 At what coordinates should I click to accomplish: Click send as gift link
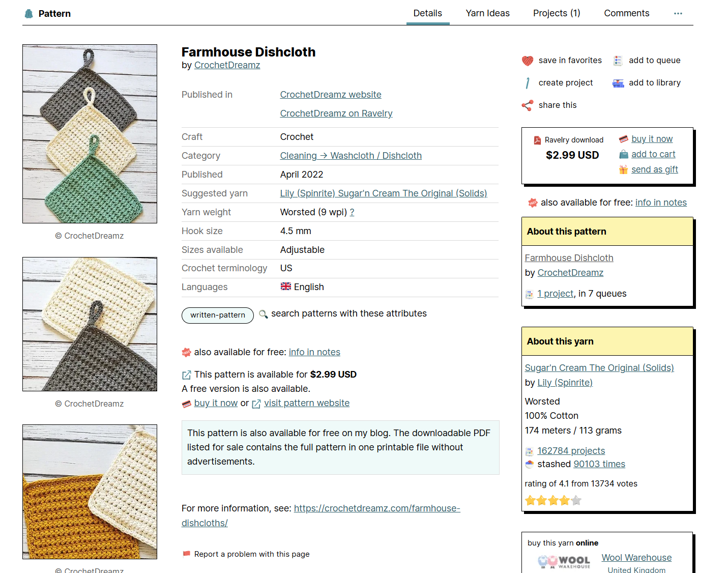click(655, 169)
